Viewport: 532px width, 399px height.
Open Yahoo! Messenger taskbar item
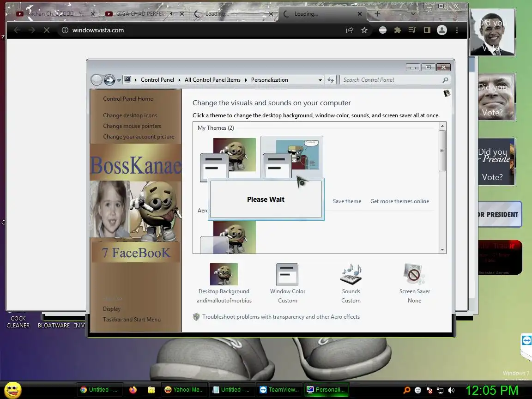point(184,390)
